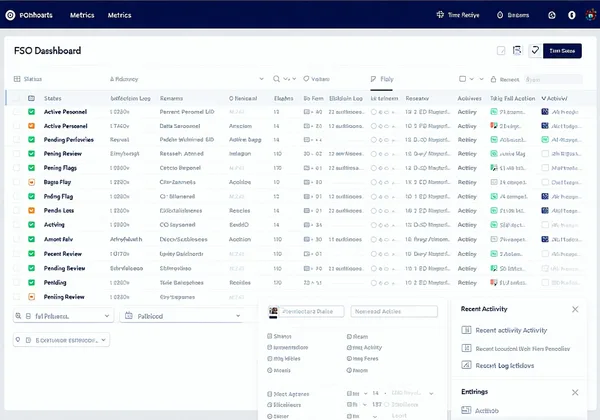Open the Recent Log lctidovs link
Screen dimensions: 600x420
504,365
